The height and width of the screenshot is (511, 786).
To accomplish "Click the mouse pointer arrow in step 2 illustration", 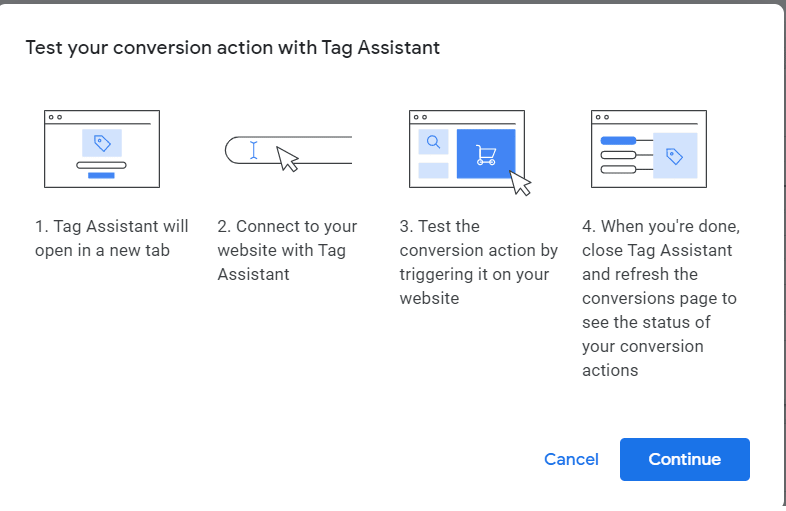I will pyautogui.click(x=287, y=158).
